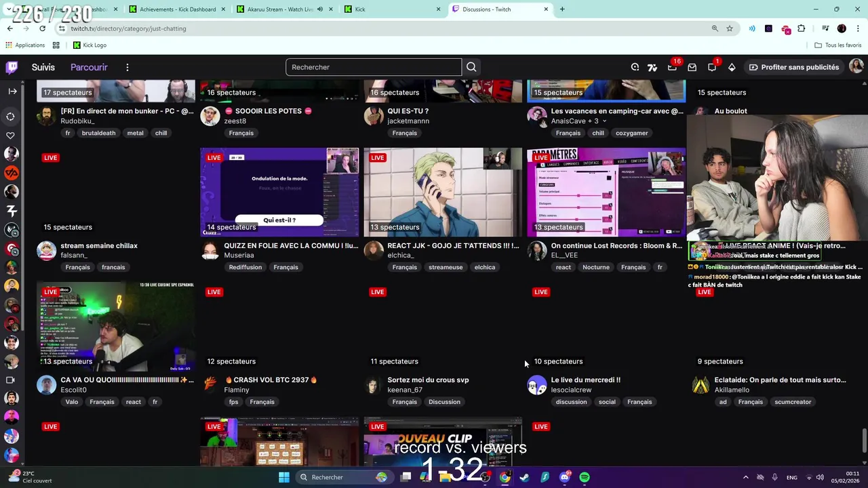Open the 7TV extension icon in Twitch header
Image resolution: width=868 pixels, height=488 pixels.
point(652,67)
